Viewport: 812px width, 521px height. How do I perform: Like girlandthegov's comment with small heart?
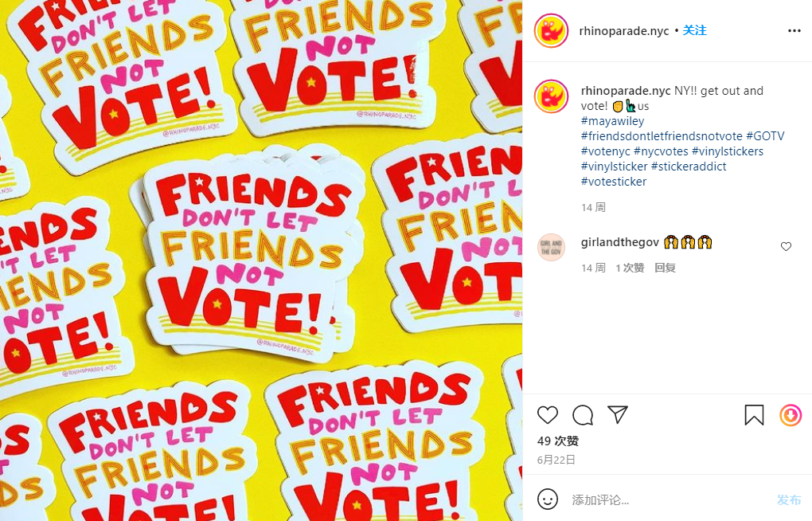point(786,247)
